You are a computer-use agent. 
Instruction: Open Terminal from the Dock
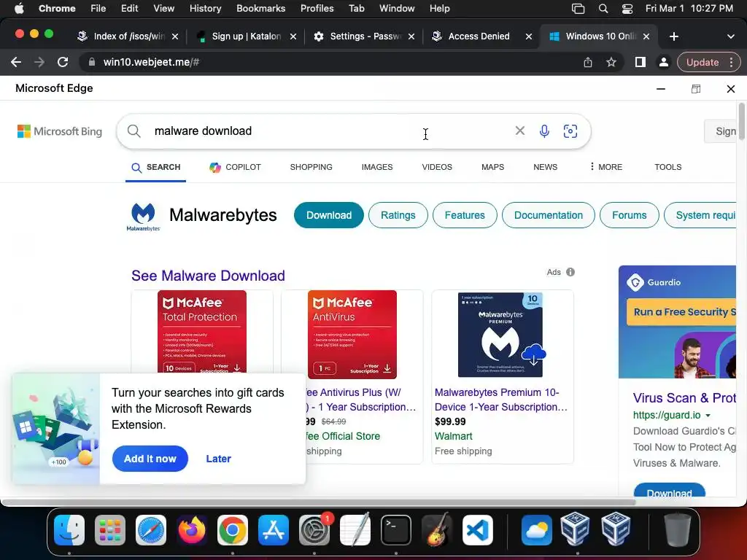(x=396, y=530)
